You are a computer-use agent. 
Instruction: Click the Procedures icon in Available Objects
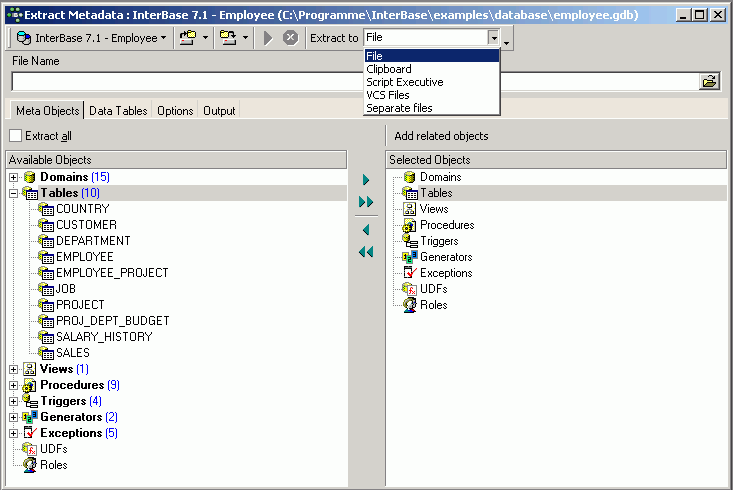29,385
